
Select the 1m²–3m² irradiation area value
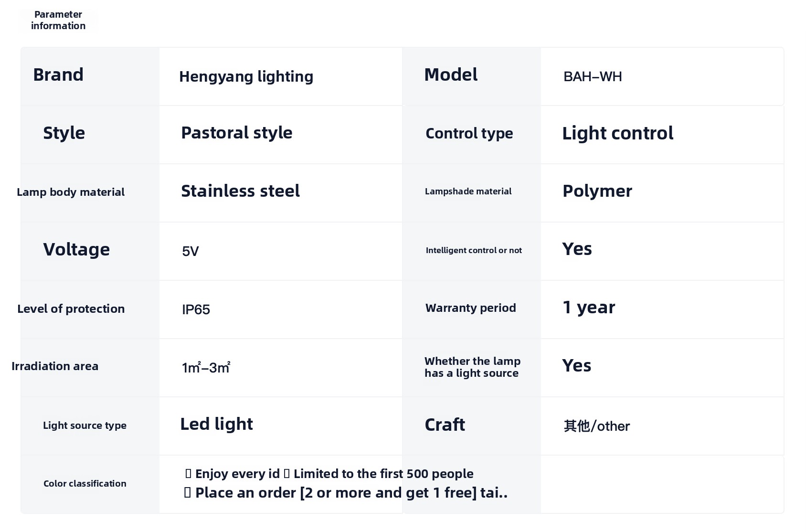click(x=206, y=367)
